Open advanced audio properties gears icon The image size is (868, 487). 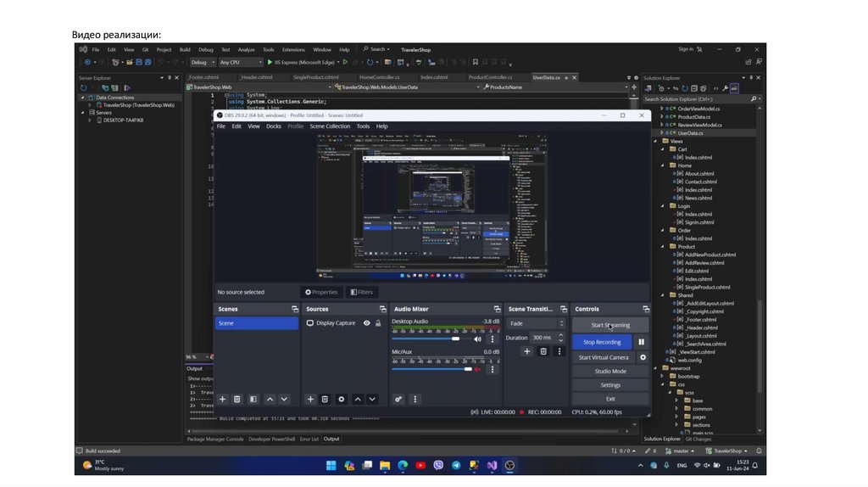398,399
